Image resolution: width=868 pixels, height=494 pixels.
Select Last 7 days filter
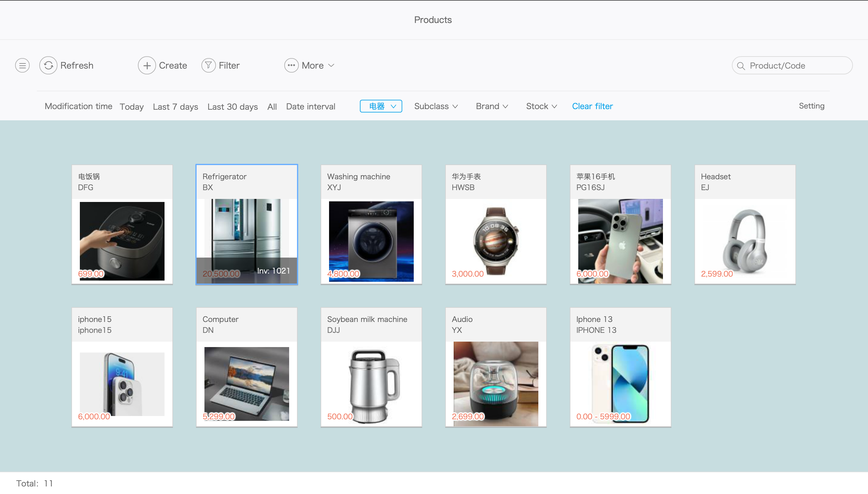(x=175, y=106)
